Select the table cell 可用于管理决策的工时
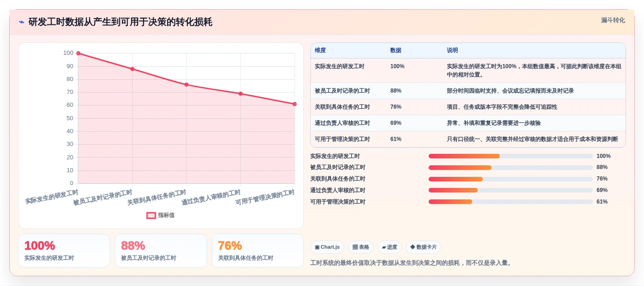Viewport: 644px width, 286px height. tap(342, 139)
